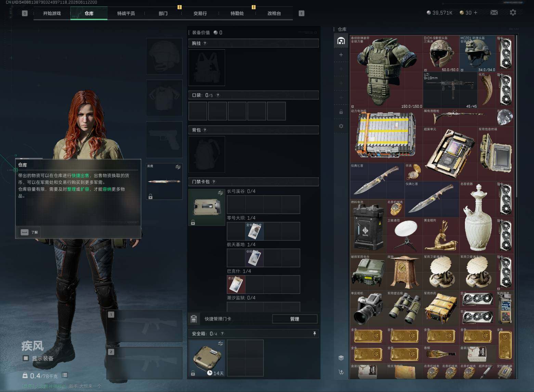Open the 部门 tab

tap(163, 13)
